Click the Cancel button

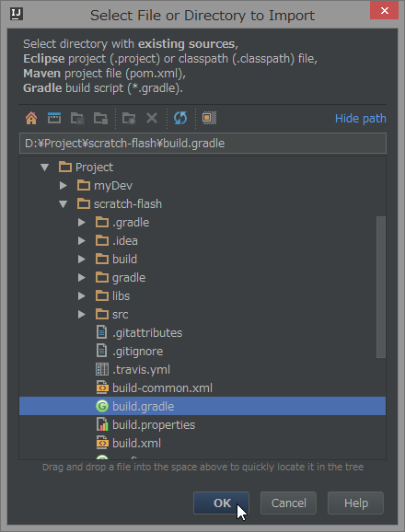click(288, 503)
